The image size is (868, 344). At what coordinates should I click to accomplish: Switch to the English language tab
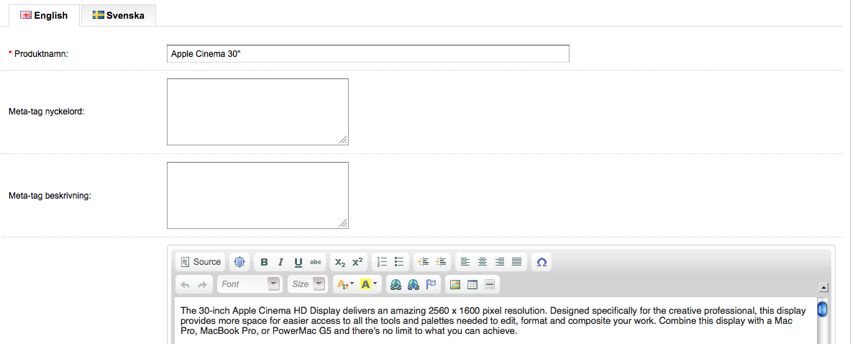coord(44,15)
